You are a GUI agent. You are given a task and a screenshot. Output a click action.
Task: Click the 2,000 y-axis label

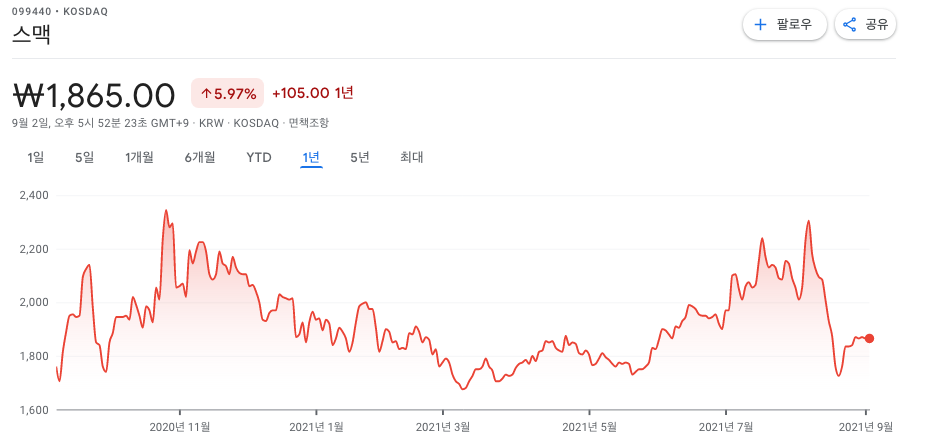[x=36, y=302]
